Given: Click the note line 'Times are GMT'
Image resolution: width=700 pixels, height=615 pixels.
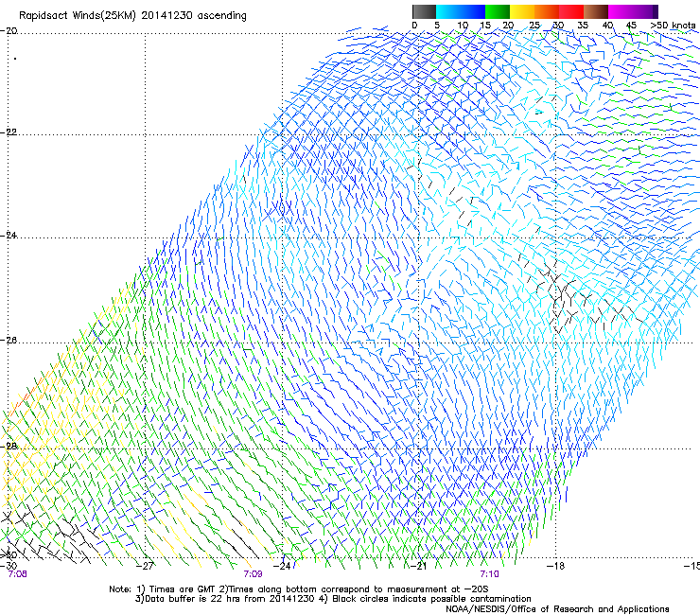Looking at the screenshot, I should (182, 589).
